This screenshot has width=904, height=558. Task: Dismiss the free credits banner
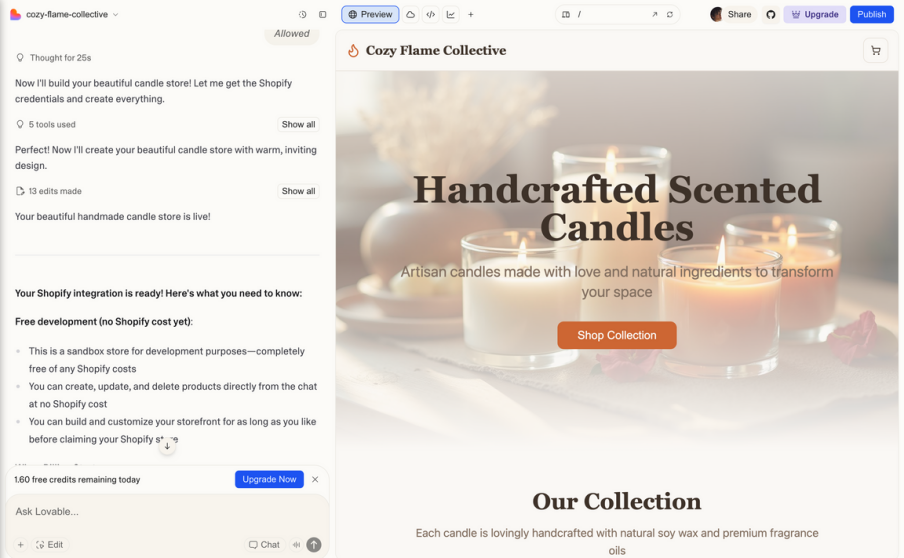click(315, 480)
